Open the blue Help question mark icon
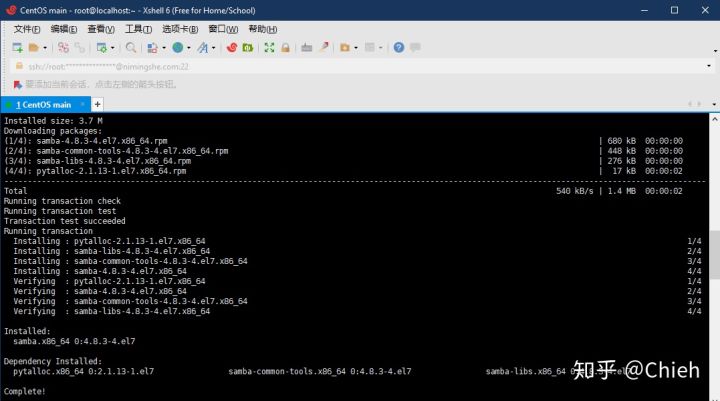 click(x=399, y=47)
